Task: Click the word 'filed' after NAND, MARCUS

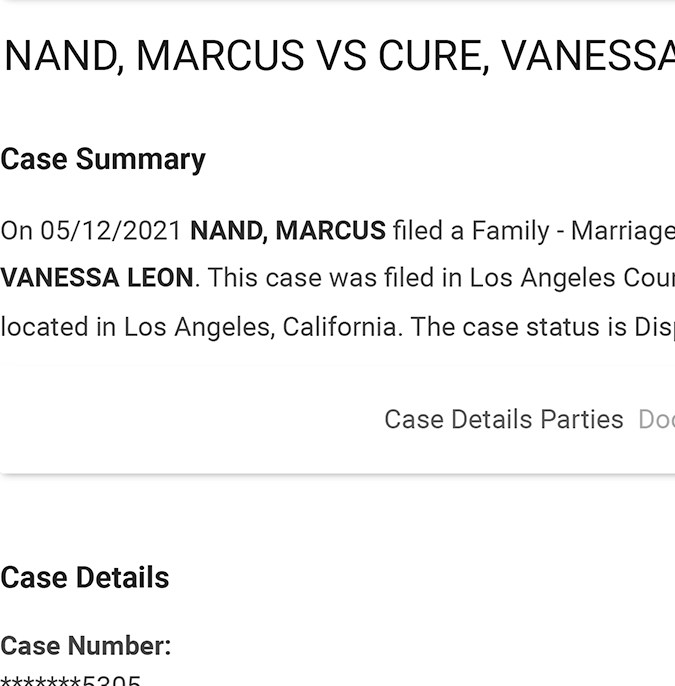Action: [417, 231]
